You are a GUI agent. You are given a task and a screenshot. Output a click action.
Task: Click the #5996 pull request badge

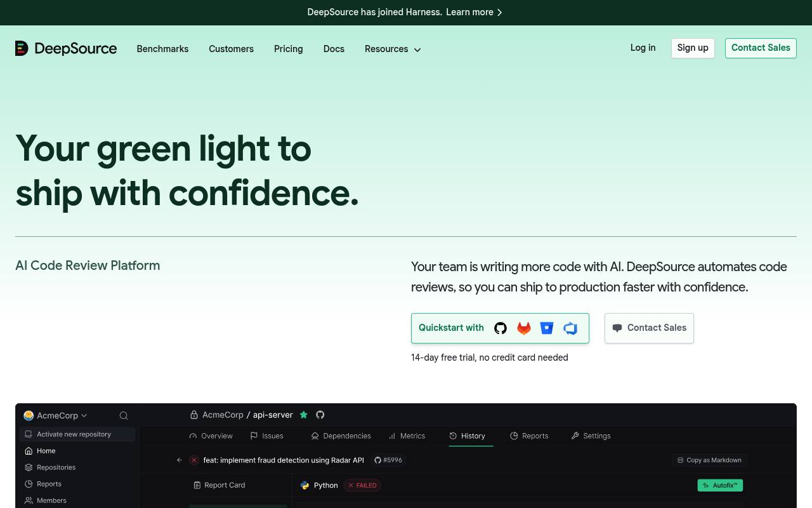tap(388, 460)
